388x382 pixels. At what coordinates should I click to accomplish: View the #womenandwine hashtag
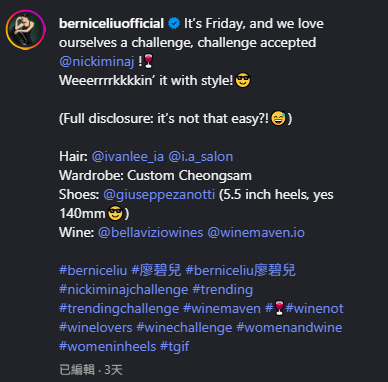pos(289,328)
